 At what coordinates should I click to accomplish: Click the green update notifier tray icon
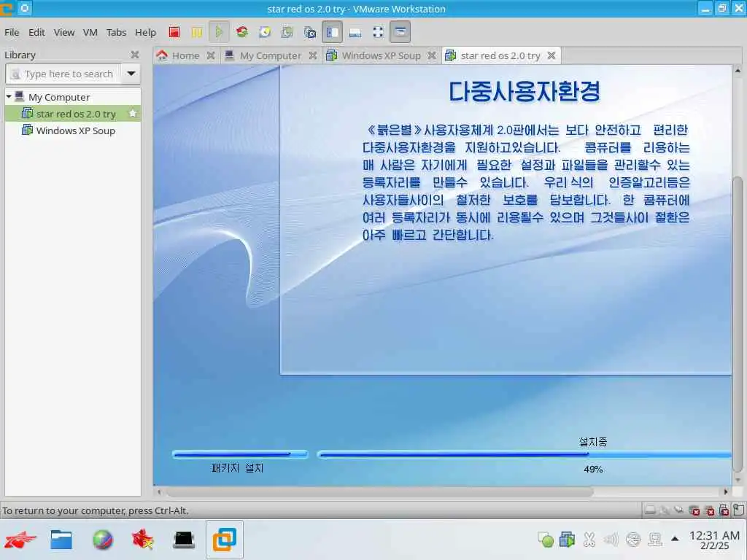click(x=546, y=540)
